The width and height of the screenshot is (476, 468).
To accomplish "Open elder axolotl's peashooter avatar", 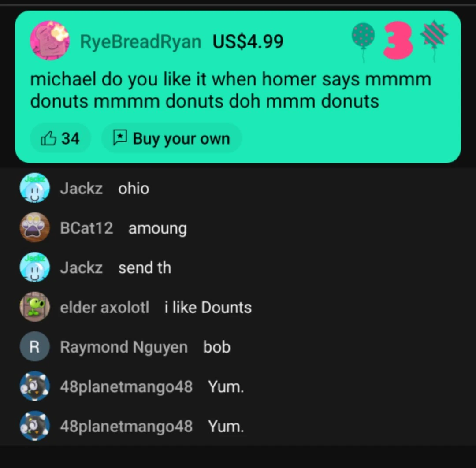I will click(35, 307).
